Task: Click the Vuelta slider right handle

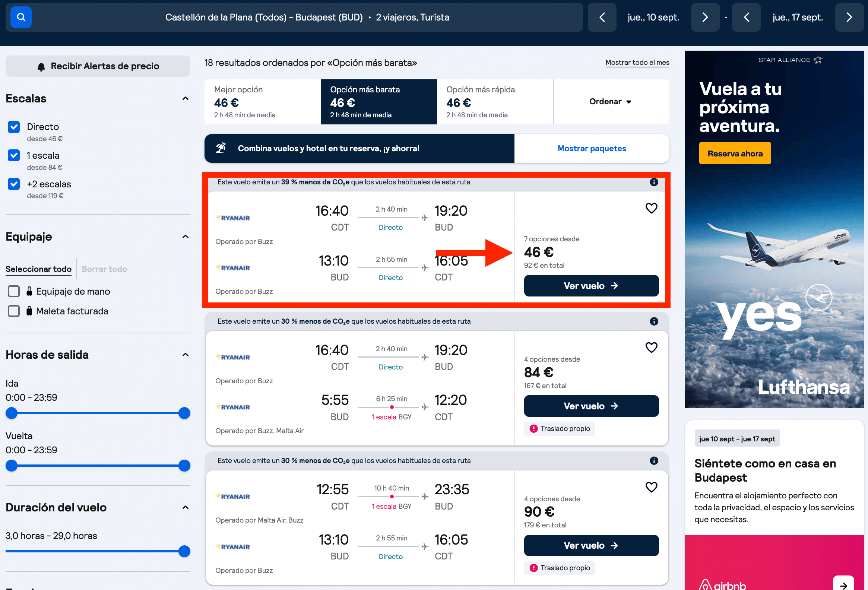Action: pos(184,466)
